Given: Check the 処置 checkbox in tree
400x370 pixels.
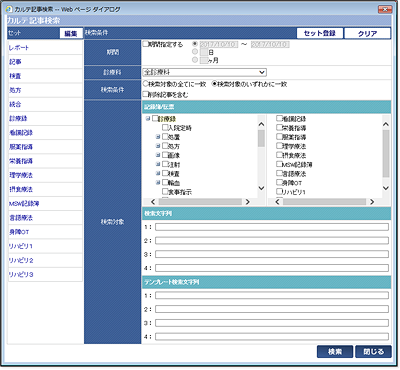Looking at the screenshot, I should 165,137.
